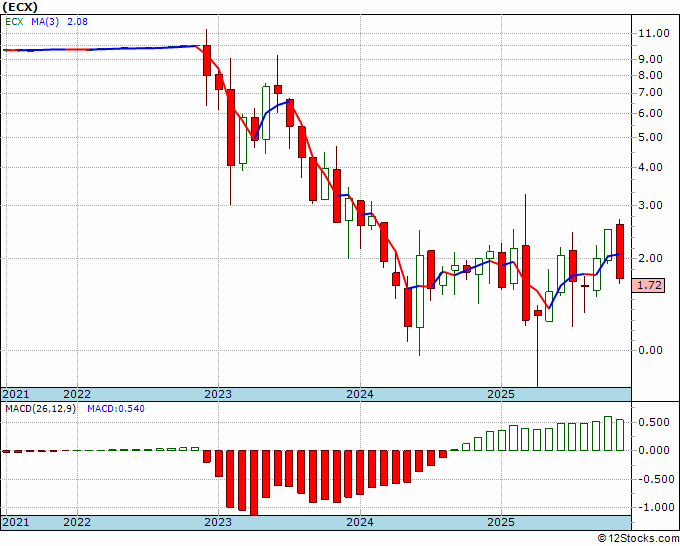Click the MACD:0.540 value label
680x546 pixels.
116,409
